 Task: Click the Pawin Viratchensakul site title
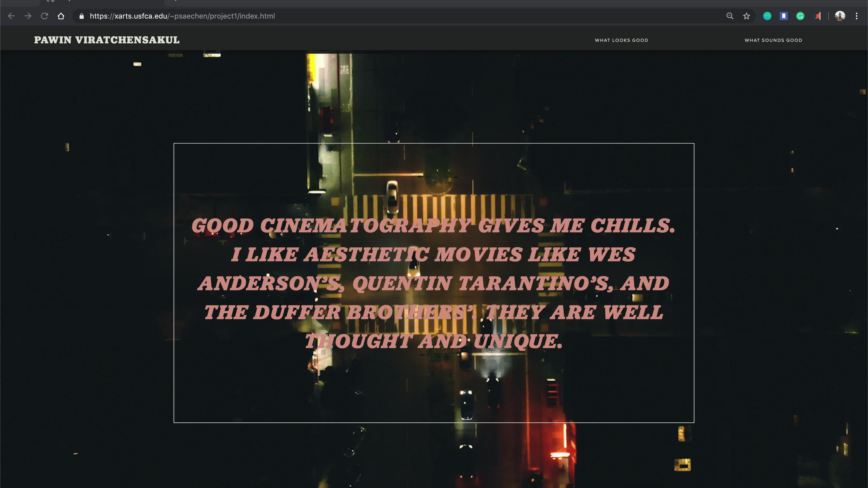click(107, 40)
